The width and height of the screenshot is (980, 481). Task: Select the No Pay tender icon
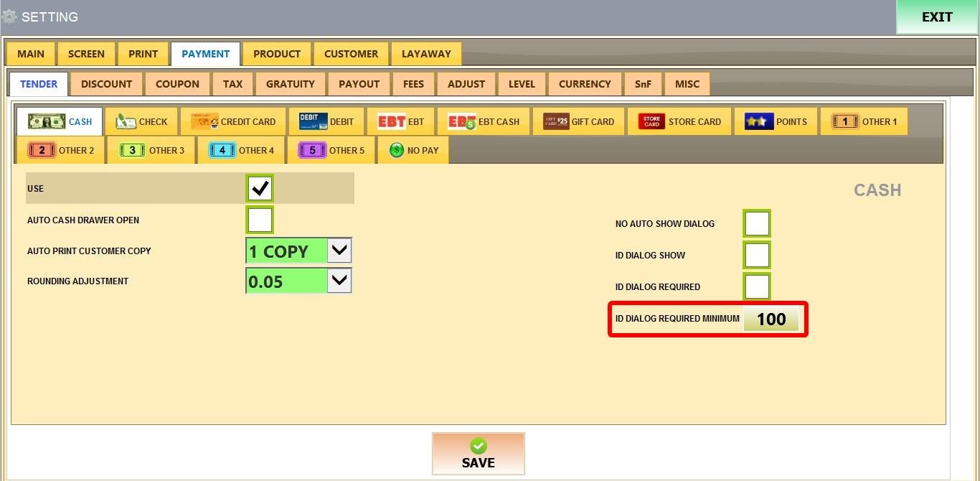click(397, 150)
